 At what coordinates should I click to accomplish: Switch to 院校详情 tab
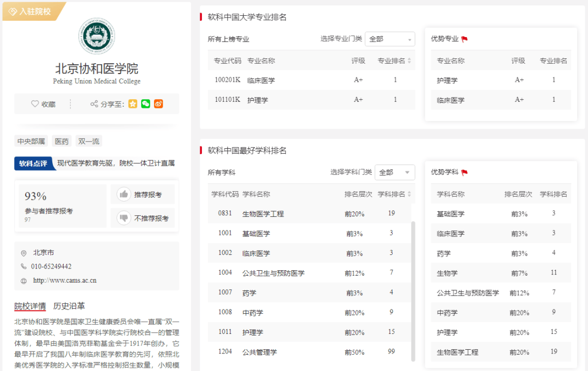(x=30, y=306)
